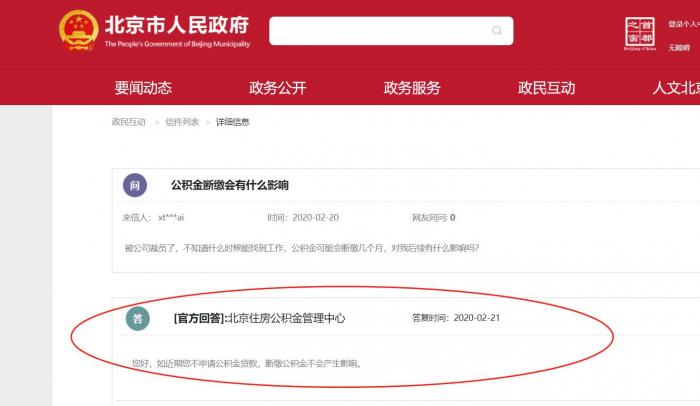Click 北京市人民政府 site title
This screenshot has width=700, height=406.
177,25
